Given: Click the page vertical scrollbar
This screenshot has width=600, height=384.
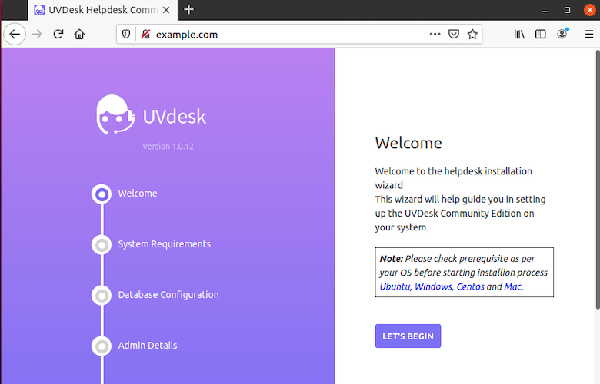Looking at the screenshot, I should 597,180.
